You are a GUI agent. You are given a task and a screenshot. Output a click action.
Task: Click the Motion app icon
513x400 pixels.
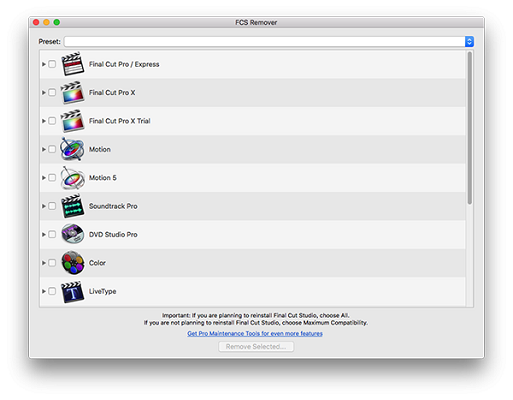(72, 149)
